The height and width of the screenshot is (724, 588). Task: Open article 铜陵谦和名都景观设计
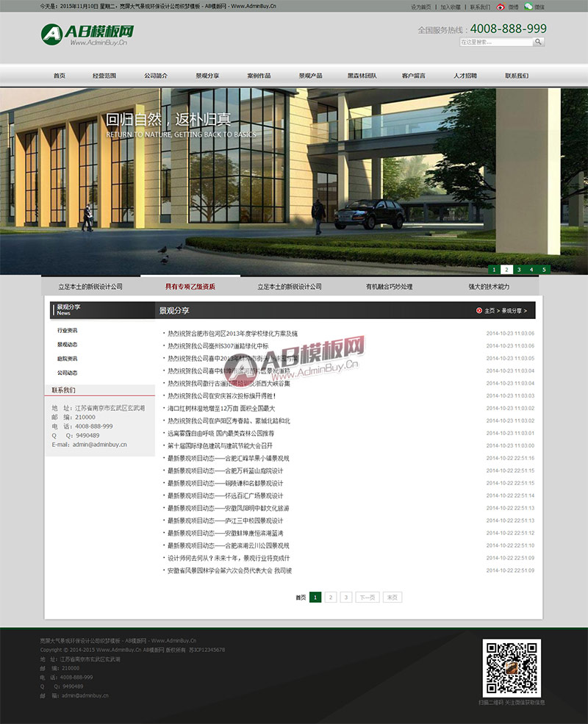[x=225, y=483]
